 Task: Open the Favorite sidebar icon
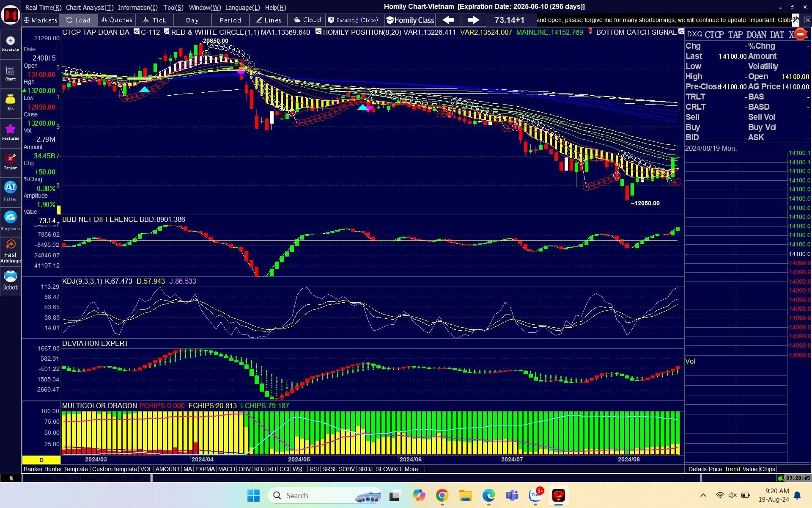pyautogui.click(x=11, y=44)
